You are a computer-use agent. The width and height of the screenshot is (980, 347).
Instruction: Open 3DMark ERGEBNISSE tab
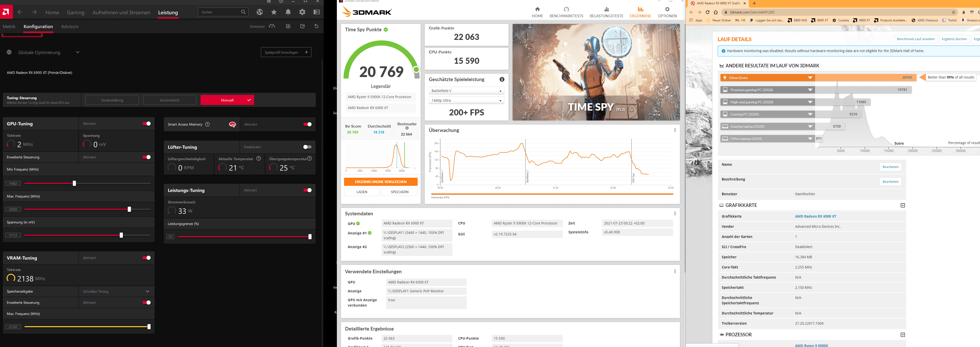tap(640, 12)
